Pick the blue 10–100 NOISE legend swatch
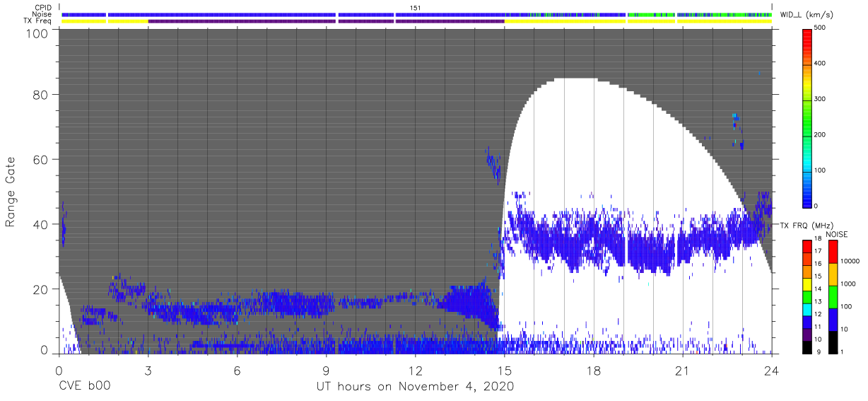 [x=833, y=319]
